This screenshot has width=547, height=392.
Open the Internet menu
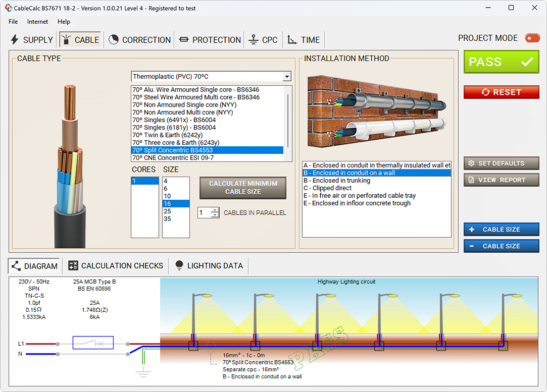tap(37, 22)
